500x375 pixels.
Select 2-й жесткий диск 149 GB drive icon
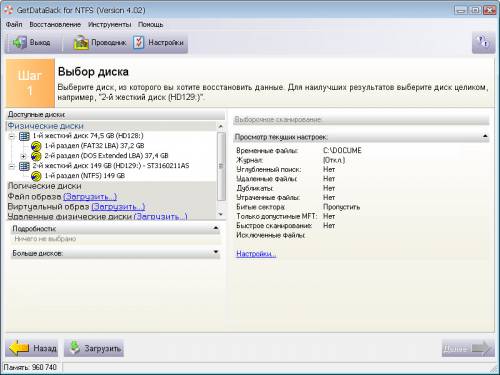tap(24, 166)
